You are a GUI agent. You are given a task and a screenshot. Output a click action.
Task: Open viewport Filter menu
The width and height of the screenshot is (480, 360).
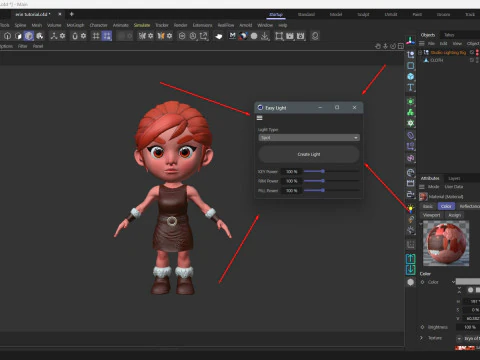click(22, 46)
